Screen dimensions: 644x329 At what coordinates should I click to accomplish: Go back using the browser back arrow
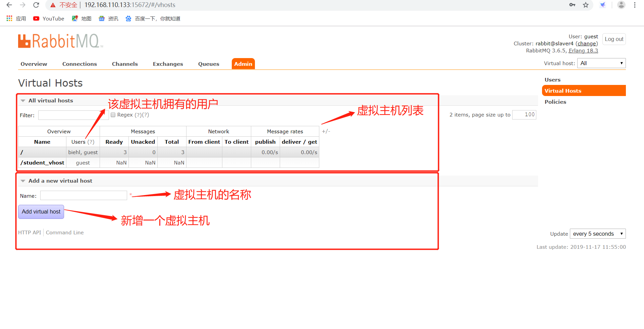tap(9, 5)
